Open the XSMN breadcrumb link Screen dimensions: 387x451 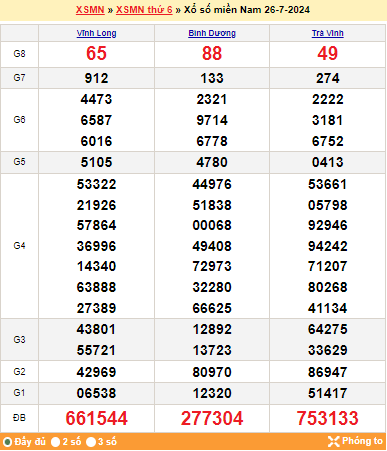point(90,10)
